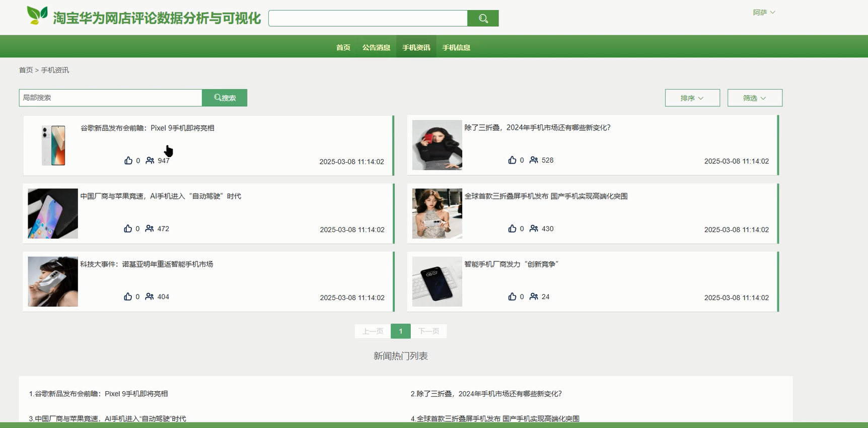Open article title 谷歌新品发布会前瞻：Pixel 9手机即将亮相

point(148,128)
